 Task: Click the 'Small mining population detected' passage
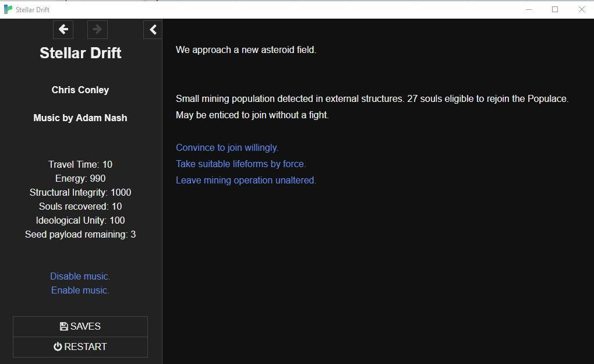[x=372, y=107]
